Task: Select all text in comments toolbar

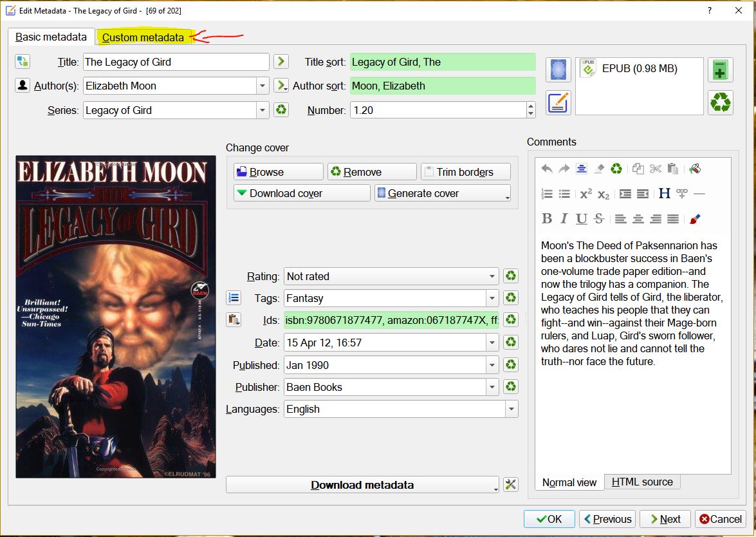Action: pyautogui.click(x=582, y=169)
